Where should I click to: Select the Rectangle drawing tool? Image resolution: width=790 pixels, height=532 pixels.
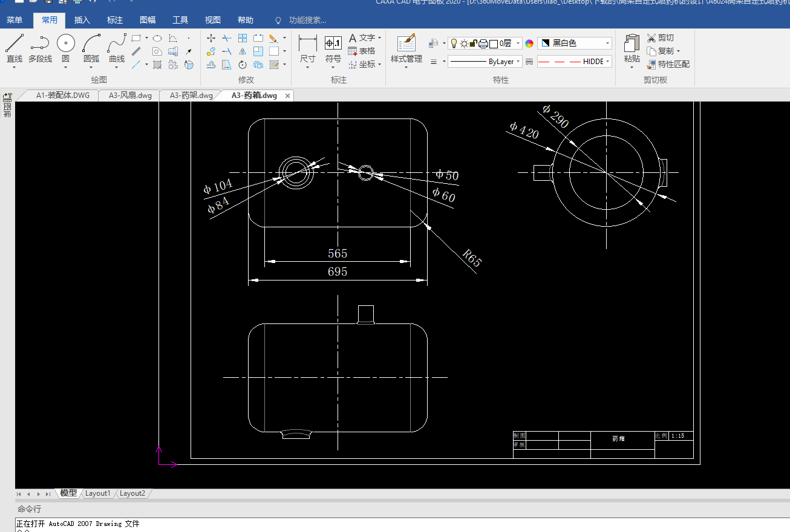point(137,38)
